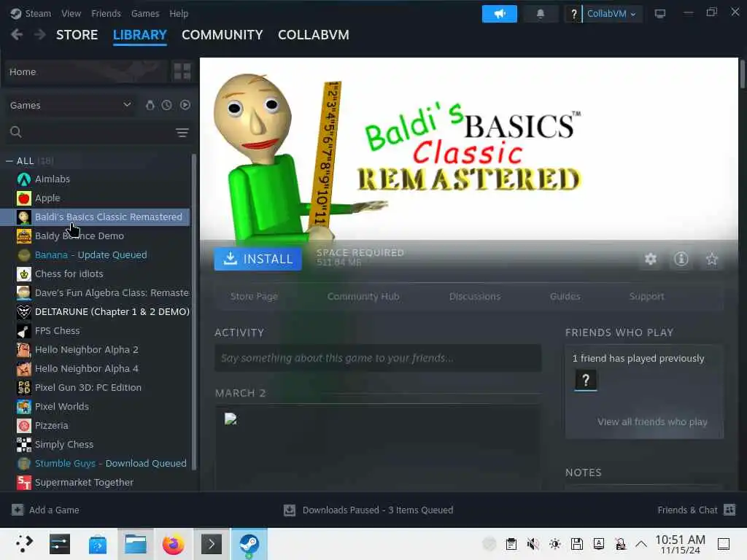The width and height of the screenshot is (747, 560).
Task: Collapse the ALL games category
Action: pyautogui.click(x=9, y=161)
